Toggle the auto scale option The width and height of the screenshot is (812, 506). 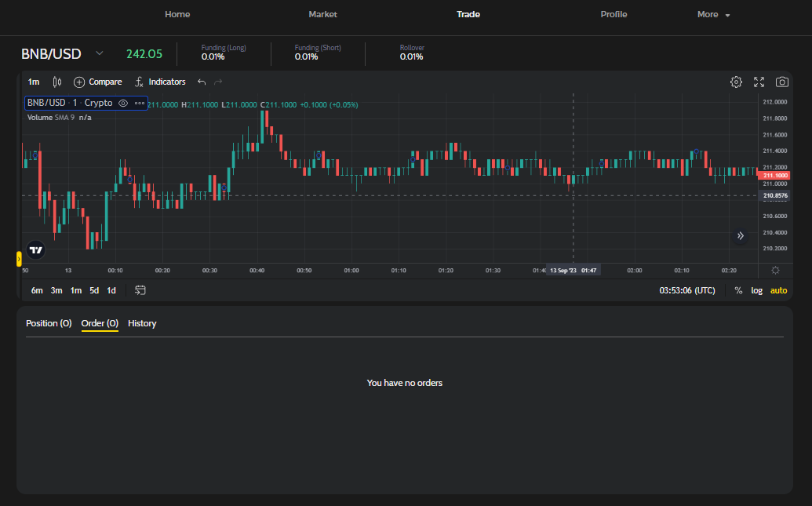pyautogui.click(x=778, y=290)
